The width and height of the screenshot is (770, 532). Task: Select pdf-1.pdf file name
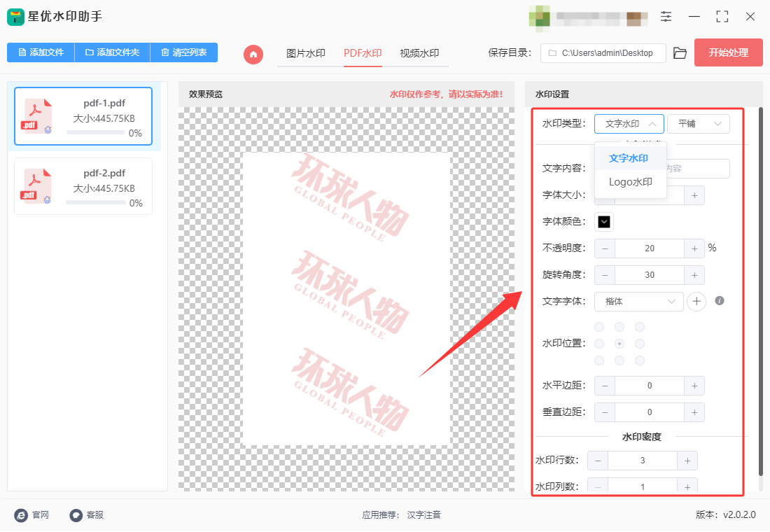pos(104,103)
